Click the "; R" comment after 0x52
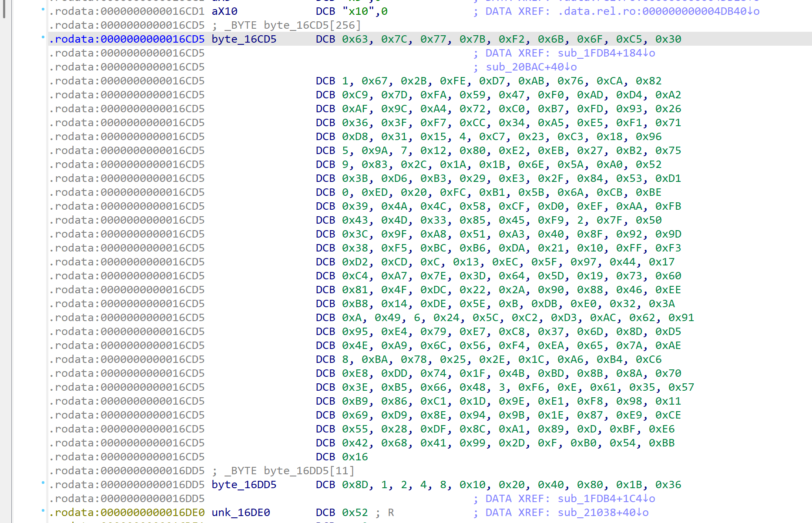This screenshot has width=812, height=523. point(385,513)
